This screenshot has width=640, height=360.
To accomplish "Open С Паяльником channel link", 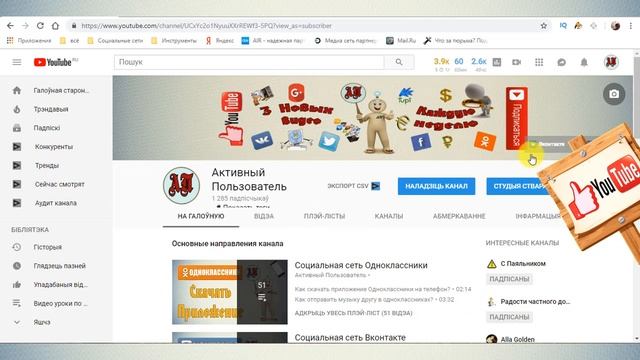I will [x=523, y=264].
